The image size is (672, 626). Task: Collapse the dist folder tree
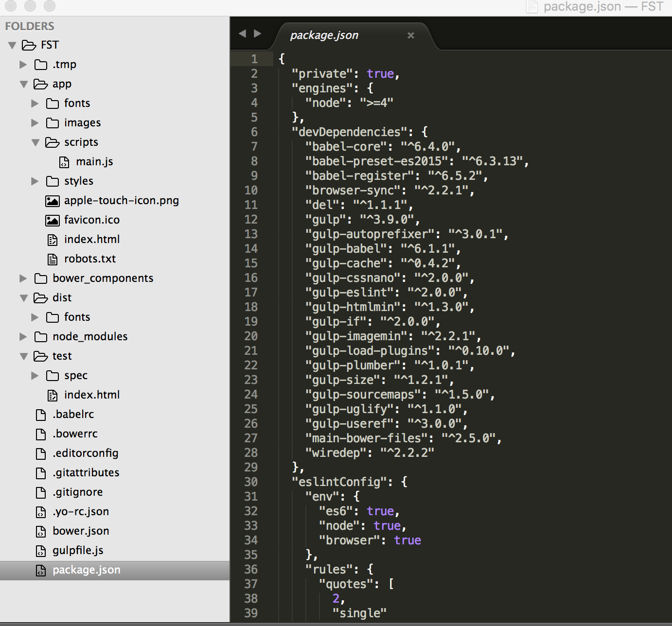23,297
